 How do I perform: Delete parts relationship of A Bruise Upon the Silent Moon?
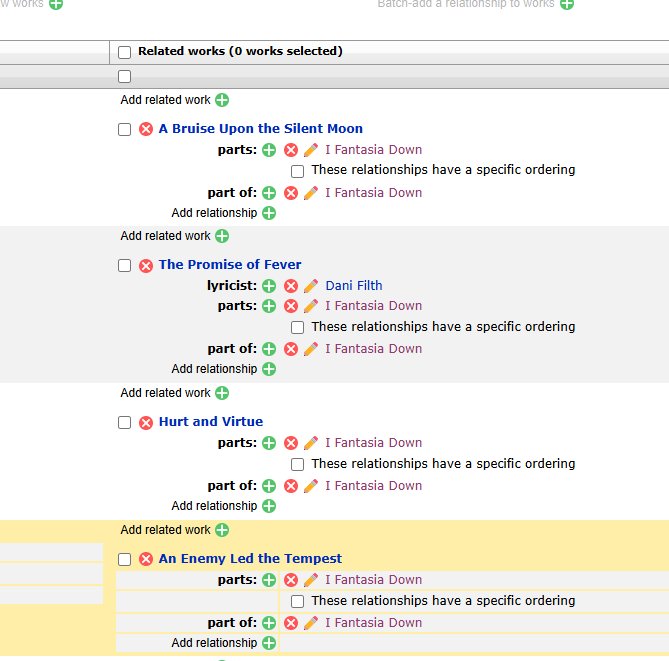click(291, 150)
